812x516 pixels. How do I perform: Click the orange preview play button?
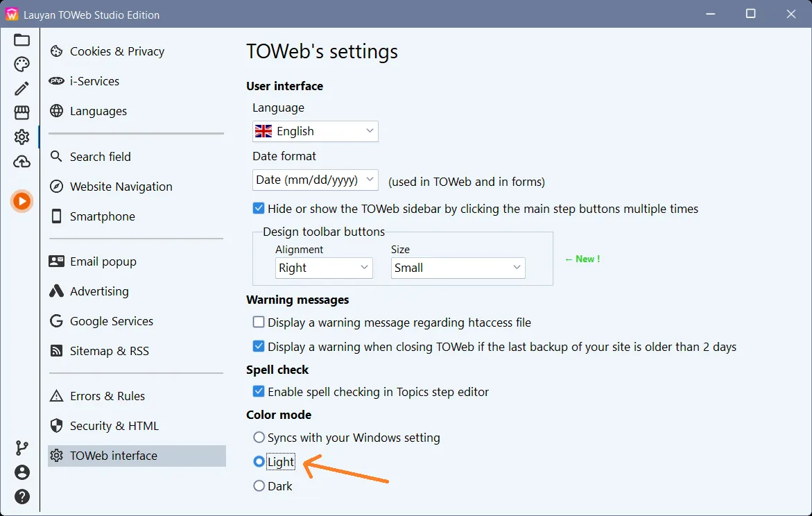click(21, 201)
